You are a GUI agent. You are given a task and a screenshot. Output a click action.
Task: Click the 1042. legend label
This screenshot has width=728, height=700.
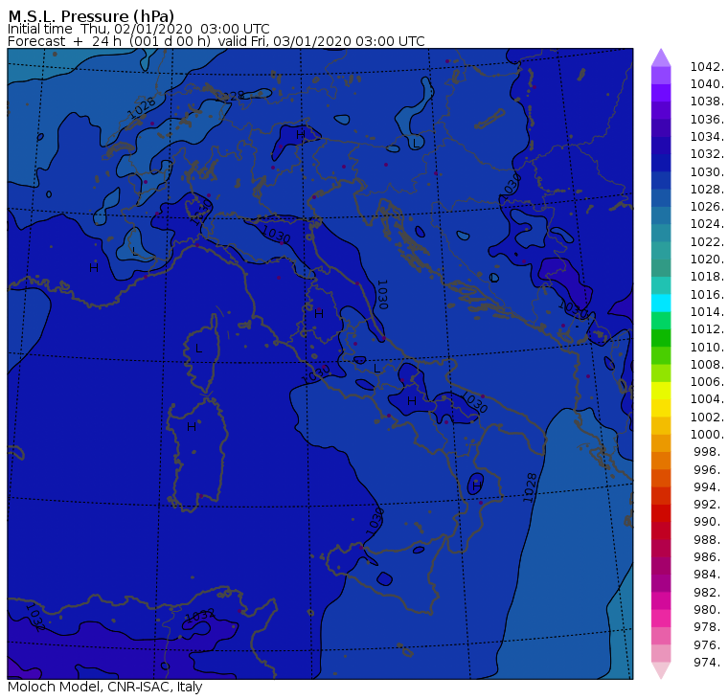pyautogui.click(x=707, y=67)
